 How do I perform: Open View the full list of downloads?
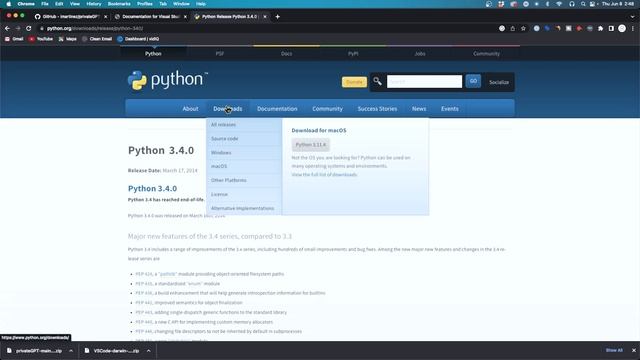pos(324,175)
